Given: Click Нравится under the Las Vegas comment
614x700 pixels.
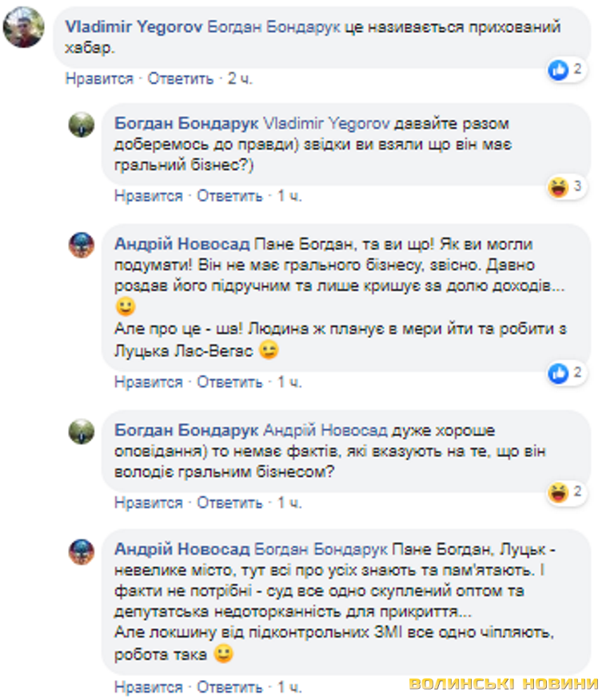Looking at the screenshot, I should click(x=148, y=382).
